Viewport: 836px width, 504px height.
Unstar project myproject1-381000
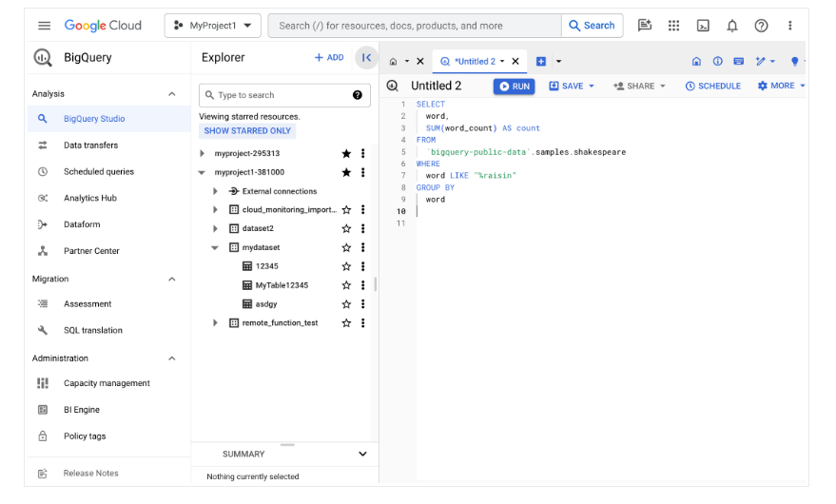[346, 172]
